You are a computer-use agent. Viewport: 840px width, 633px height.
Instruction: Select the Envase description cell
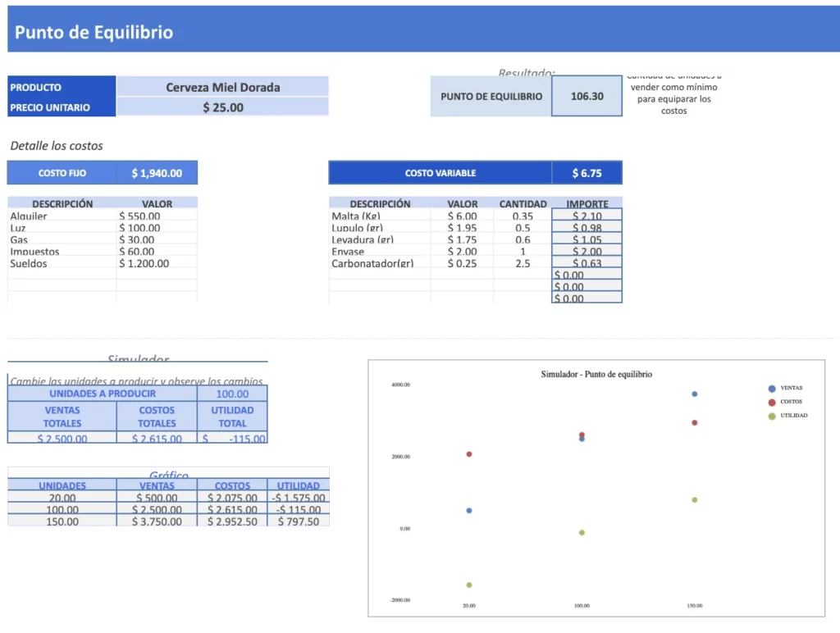(x=379, y=251)
